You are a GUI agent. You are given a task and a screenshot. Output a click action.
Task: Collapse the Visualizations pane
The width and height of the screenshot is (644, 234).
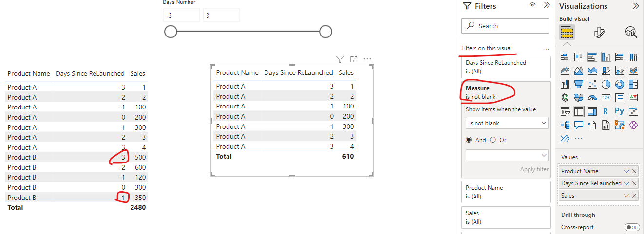tap(636, 6)
